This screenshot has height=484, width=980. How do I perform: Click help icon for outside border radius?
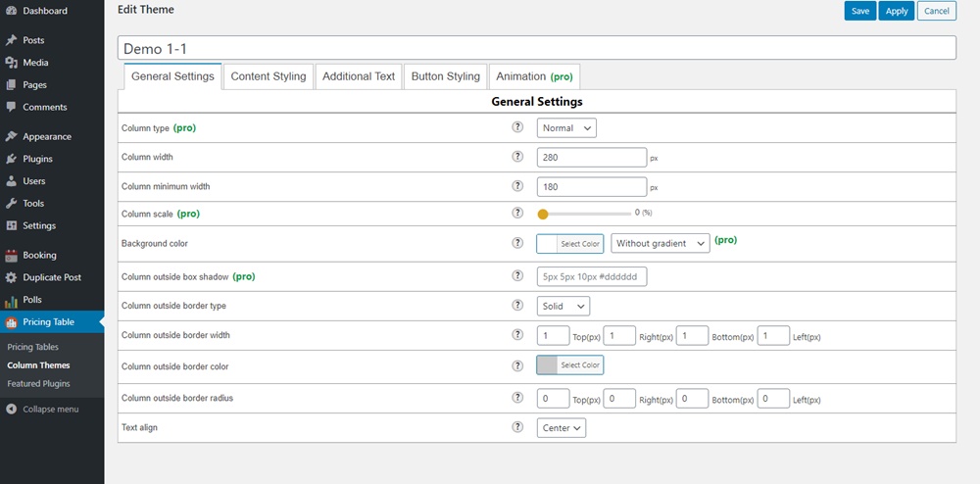(x=517, y=397)
